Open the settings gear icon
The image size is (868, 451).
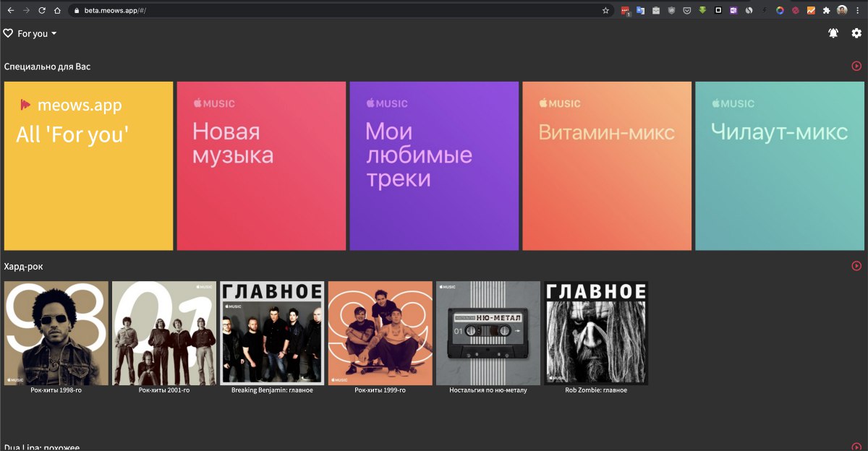point(856,33)
